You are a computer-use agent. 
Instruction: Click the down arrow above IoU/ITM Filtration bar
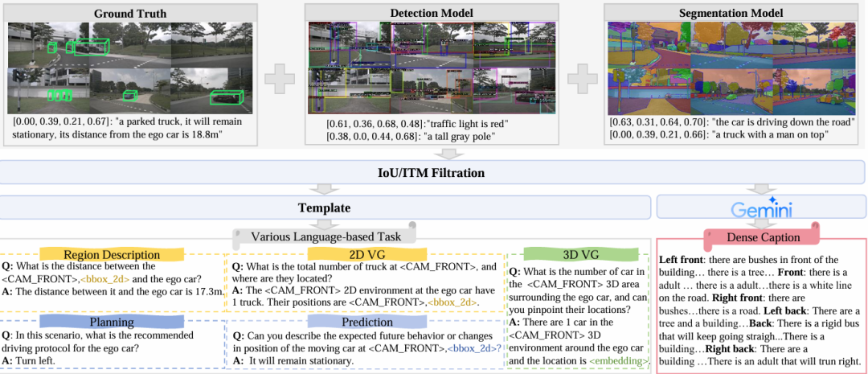[x=450, y=154]
